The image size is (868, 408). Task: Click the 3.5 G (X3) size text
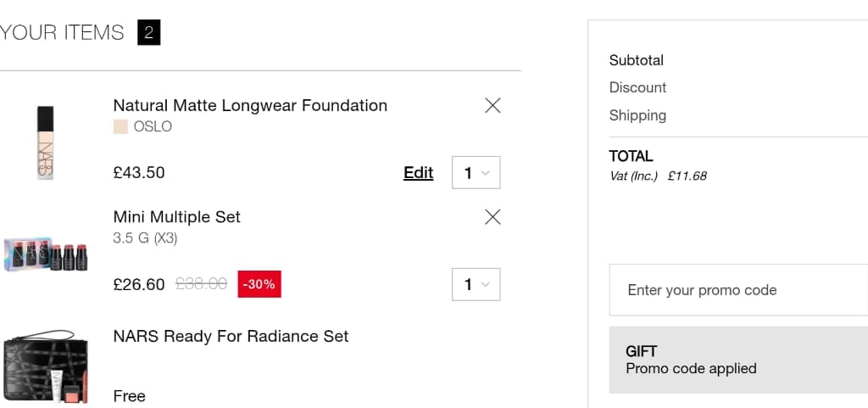(145, 238)
